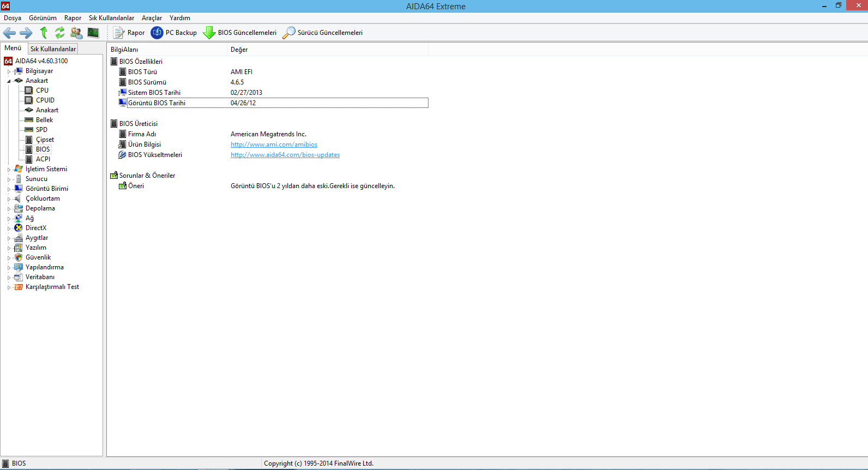Click the monitor graph toolbar icon
Image resolution: width=868 pixels, height=470 pixels.
coord(93,33)
